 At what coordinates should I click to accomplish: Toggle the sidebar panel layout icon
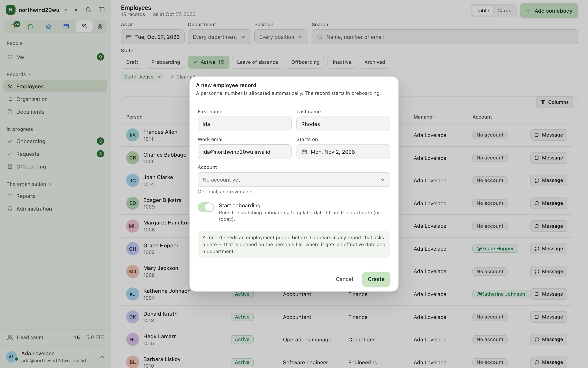pos(101,10)
